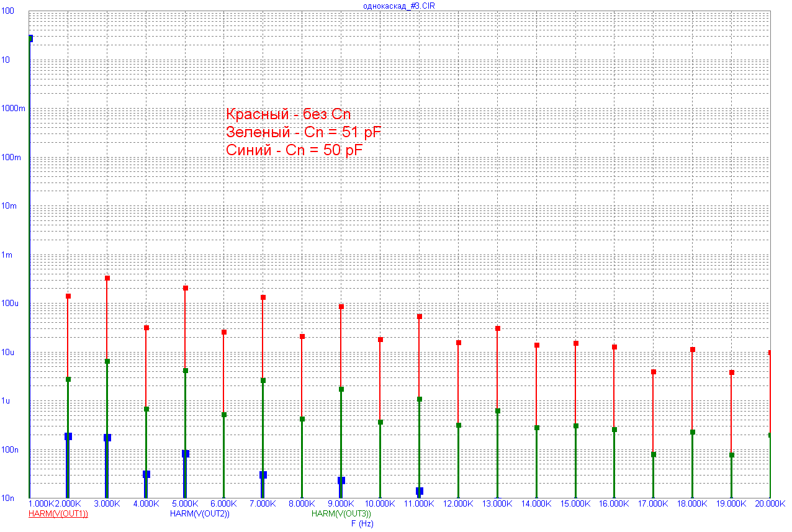Click the X-axis label 19.000K
Viewport: 792px width, 532px height.
coord(732,503)
